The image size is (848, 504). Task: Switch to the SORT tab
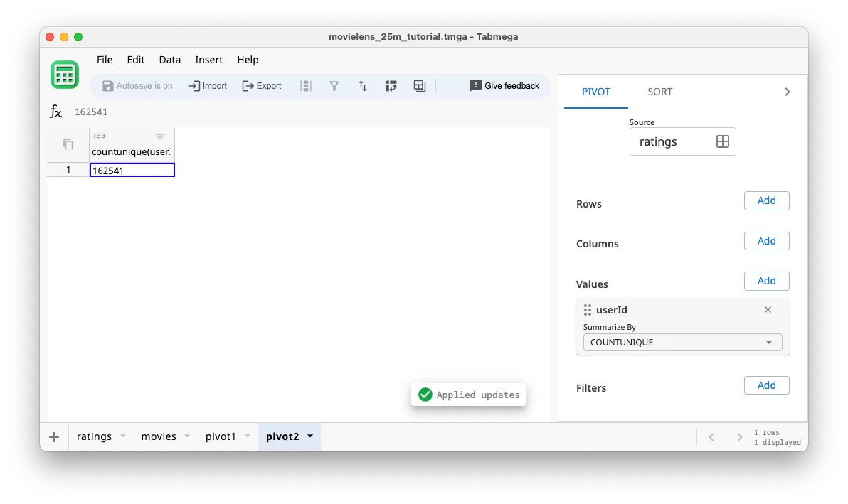click(659, 91)
